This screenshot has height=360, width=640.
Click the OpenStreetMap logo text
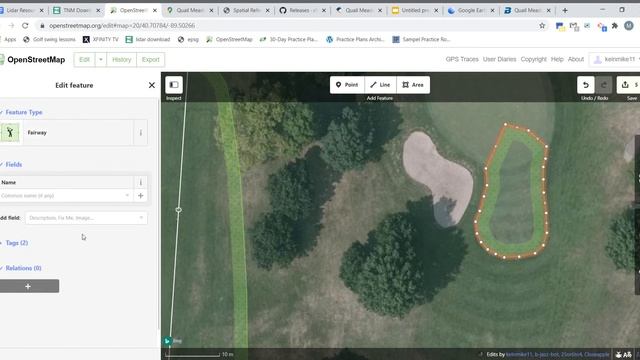coord(36,60)
